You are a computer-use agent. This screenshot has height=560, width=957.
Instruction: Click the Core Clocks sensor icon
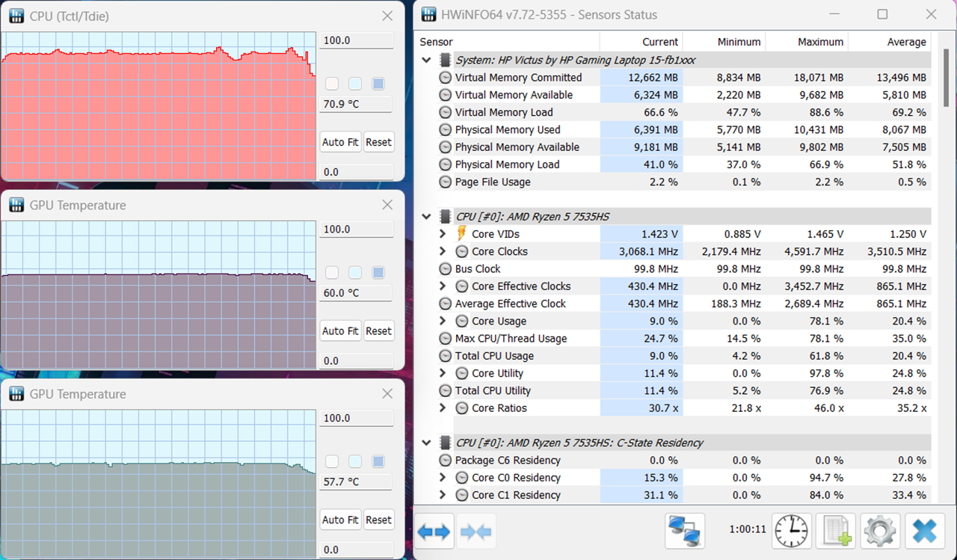(x=462, y=251)
